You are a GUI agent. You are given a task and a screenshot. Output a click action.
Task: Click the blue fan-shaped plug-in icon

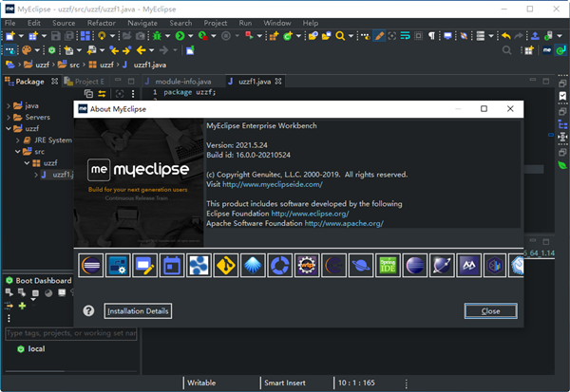pos(253,266)
